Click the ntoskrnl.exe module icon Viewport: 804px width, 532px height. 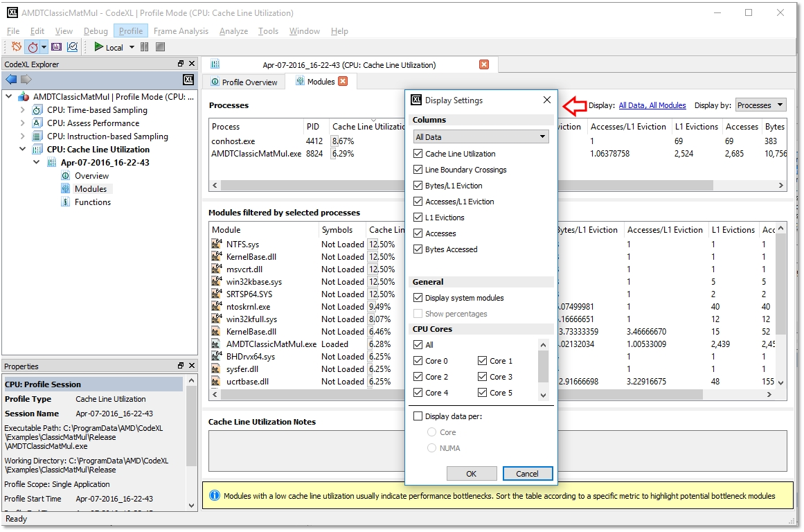217,306
